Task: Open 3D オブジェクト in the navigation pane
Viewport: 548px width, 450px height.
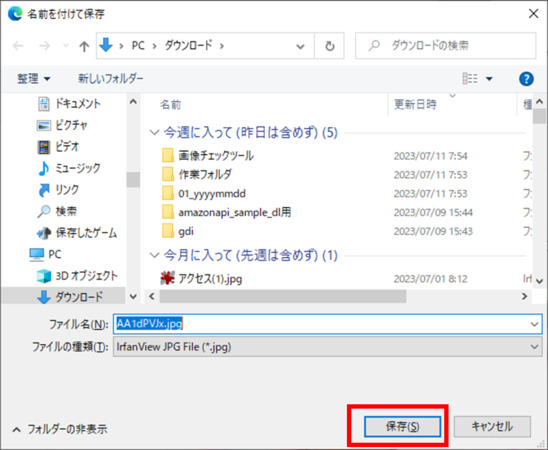Action: 77,276
